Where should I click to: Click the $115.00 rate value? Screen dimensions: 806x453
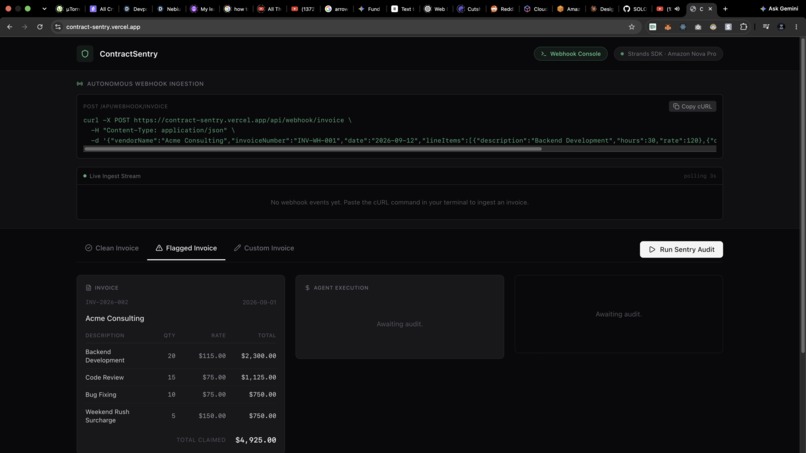point(212,356)
